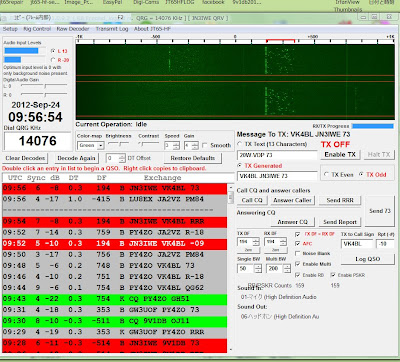This screenshot has width=400, height=362.
Task: Toggle the AFC checkbox
Action: click(x=298, y=244)
